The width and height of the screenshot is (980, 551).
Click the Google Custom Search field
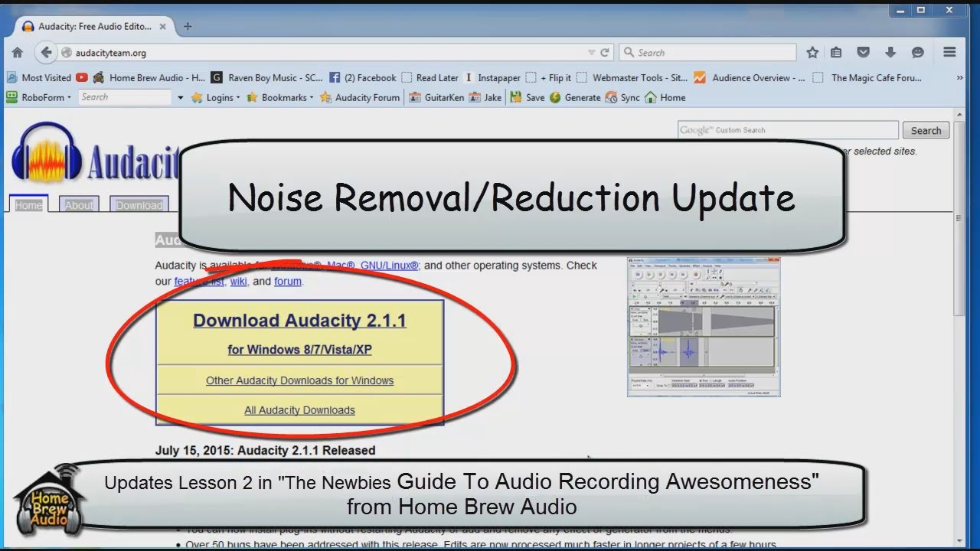788,130
